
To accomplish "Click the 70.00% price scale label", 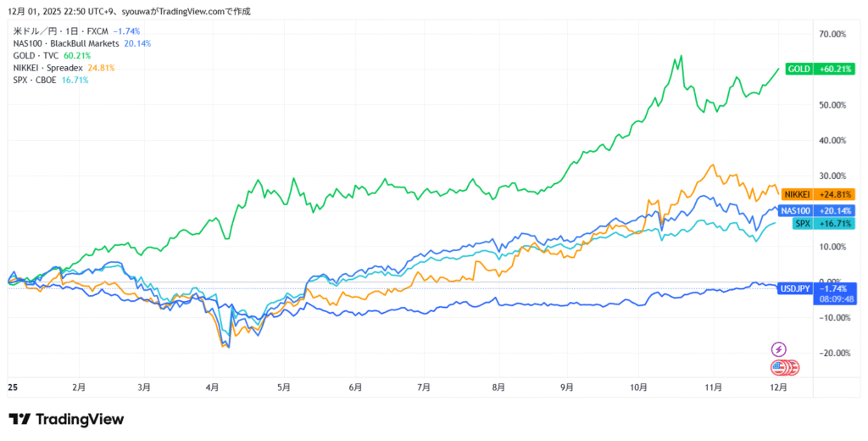I will pos(835,35).
